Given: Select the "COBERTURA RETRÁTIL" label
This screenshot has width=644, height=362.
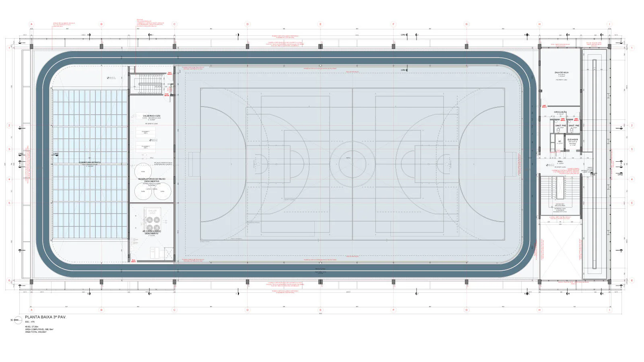Looking at the screenshot, I should point(90,162).
